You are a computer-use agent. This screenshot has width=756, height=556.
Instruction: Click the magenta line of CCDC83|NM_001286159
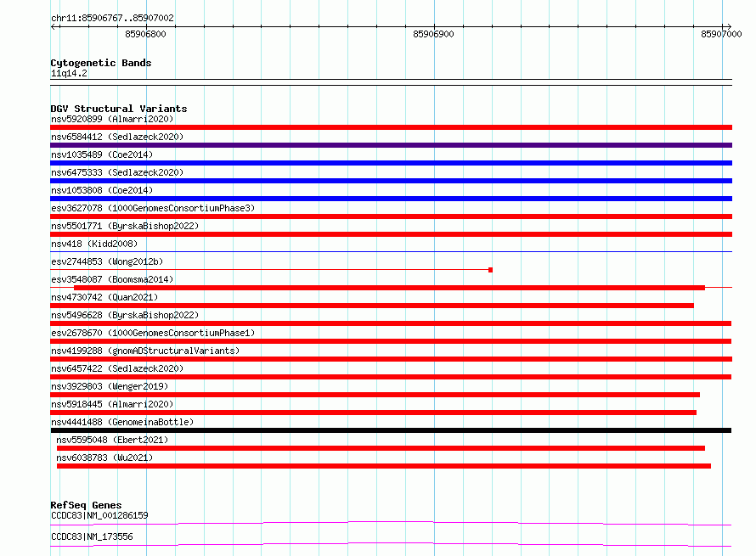(391, 523)
